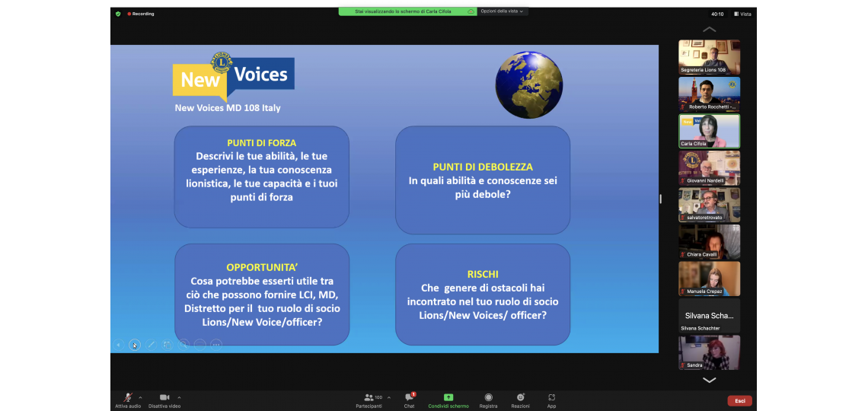This screenshot has height=411, width=868.
Task: Expand participants options arrow next to 100
Action: [x=388, y=397]
